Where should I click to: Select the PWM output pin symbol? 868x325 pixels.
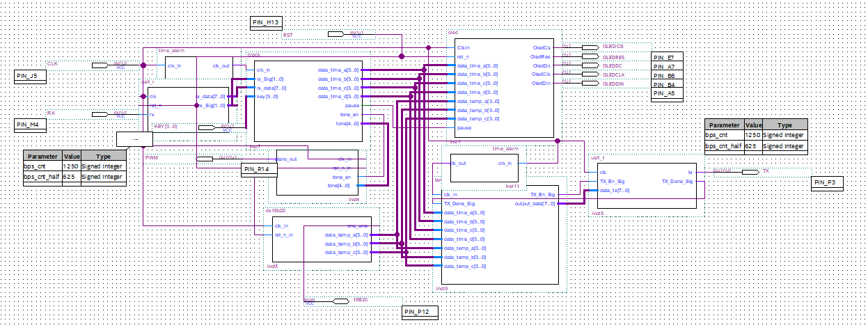tap(205, 159)
